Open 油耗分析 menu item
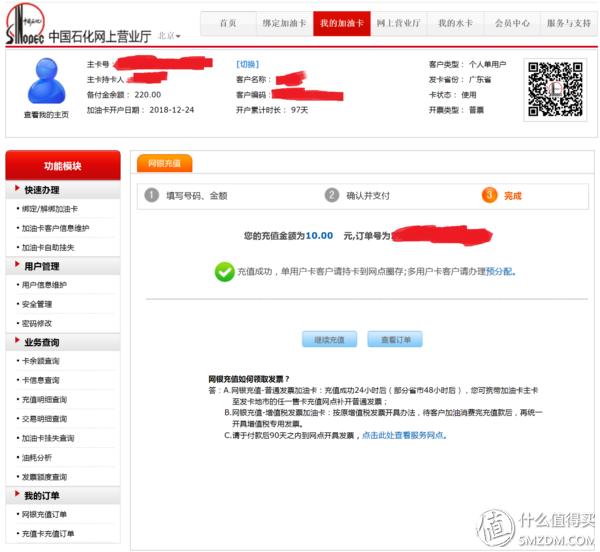Image resolution: width=600 pixels, height=552 pixels. pos(37,458)
